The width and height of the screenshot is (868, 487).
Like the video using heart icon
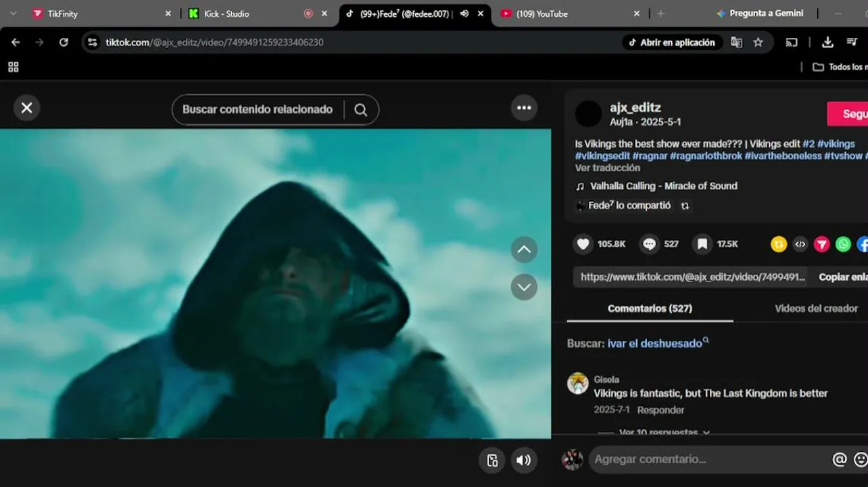[x=583, y=244]
